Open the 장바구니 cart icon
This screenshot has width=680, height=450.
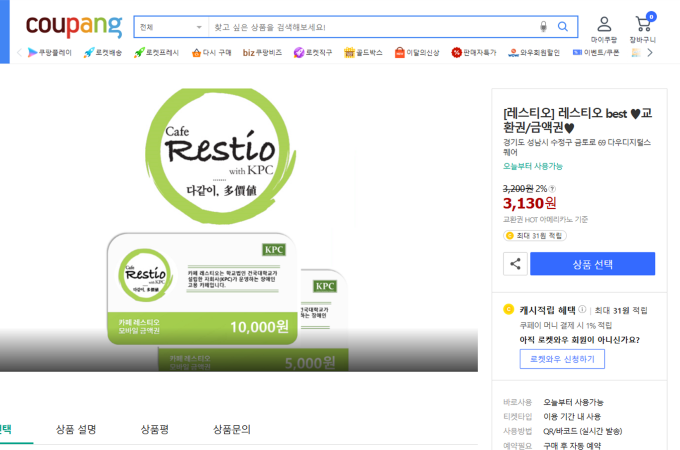click(643, 29)
